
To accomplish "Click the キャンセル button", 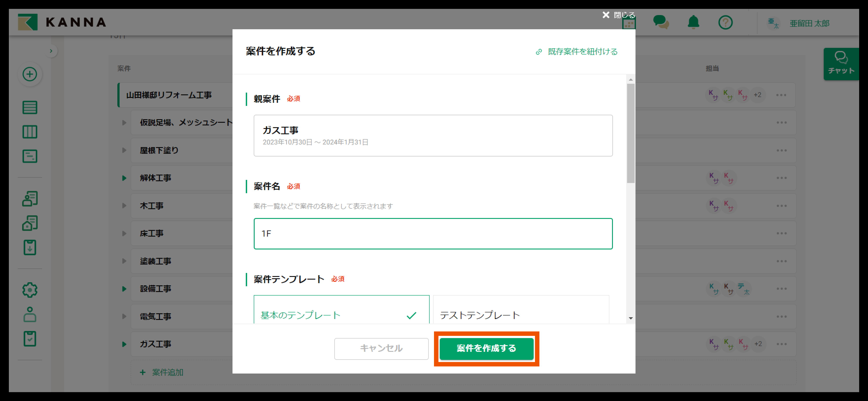I will coord(381,348).
